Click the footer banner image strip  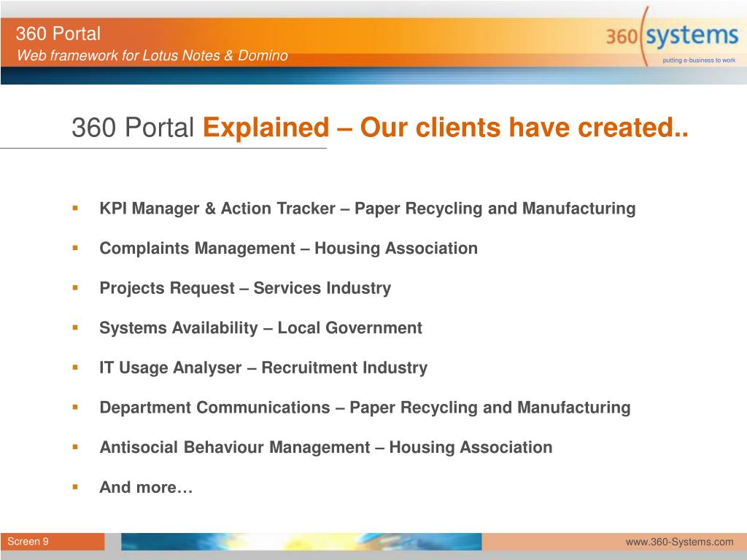point(301,542)
